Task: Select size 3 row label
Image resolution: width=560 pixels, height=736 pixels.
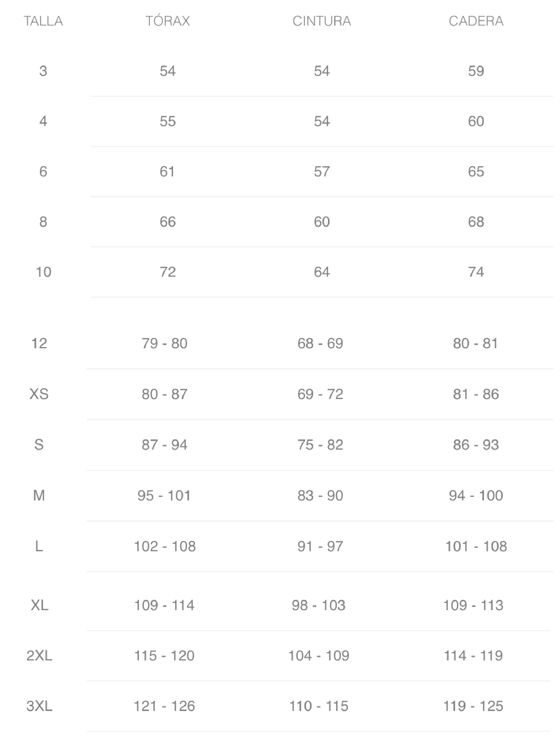Action: 43,71
